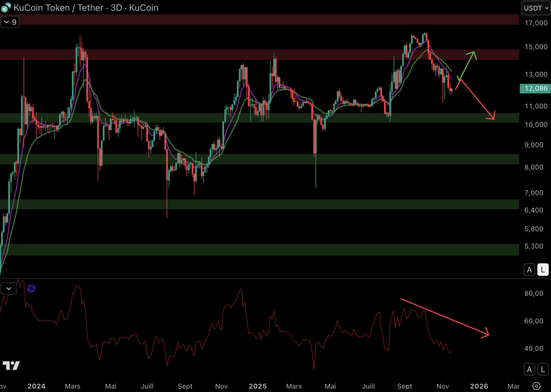Click the 2026 label on the time axis
Image resolution: width=551 pixels, height=392 pixels.
[479, 386]
